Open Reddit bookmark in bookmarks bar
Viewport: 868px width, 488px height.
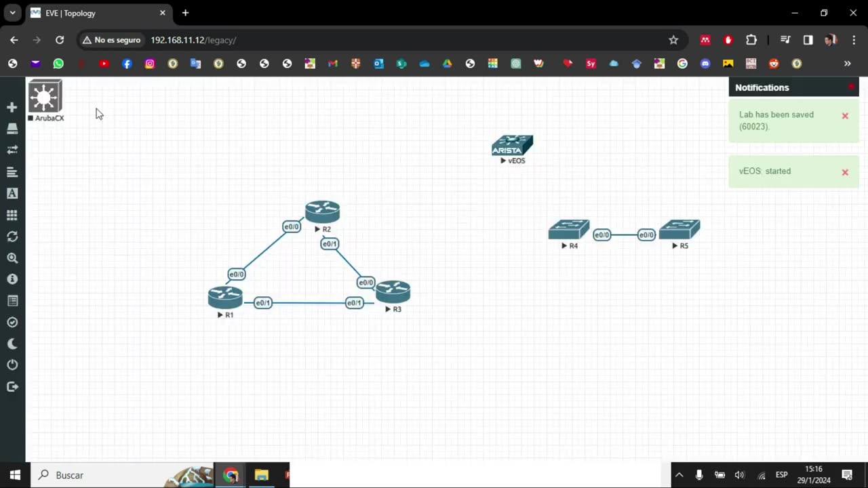tap(774, 64)
